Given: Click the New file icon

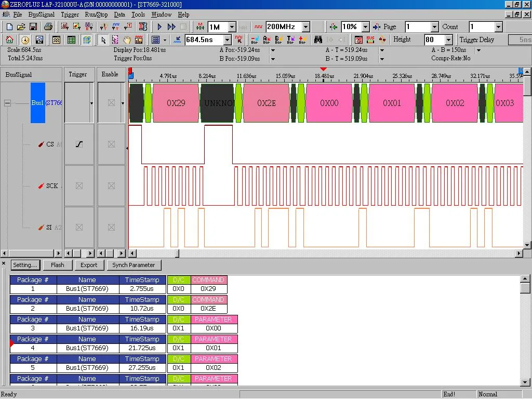Looking at the screenshot, I should (9, 27).
